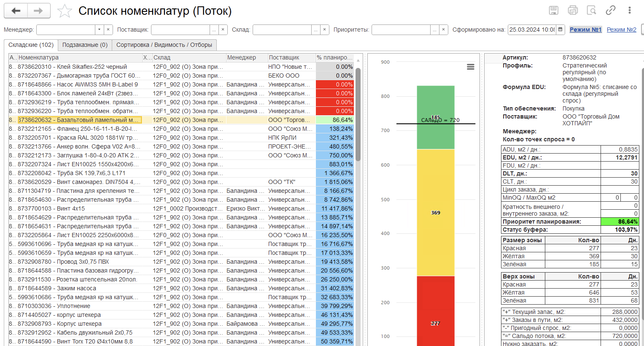The height and width of the screenshot is (346, 644).
Task: Select row 8732212165 - Фланец 250-16-11-1-B-20
Action: pos(181,129)
